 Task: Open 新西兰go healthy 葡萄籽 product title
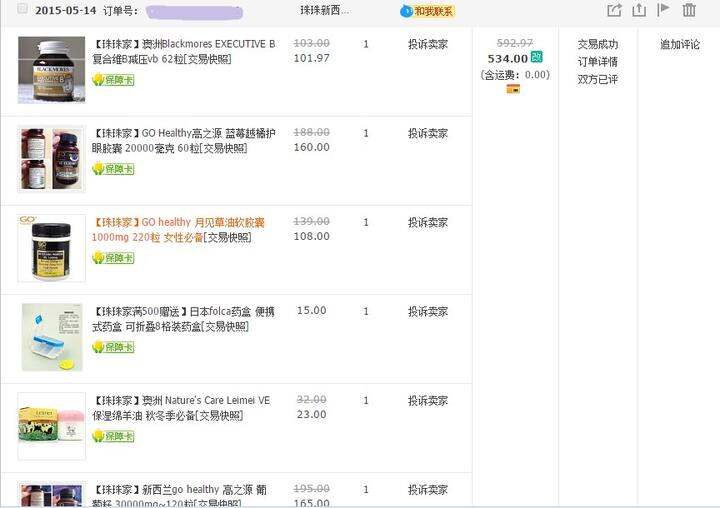click(x=180, y=496)
